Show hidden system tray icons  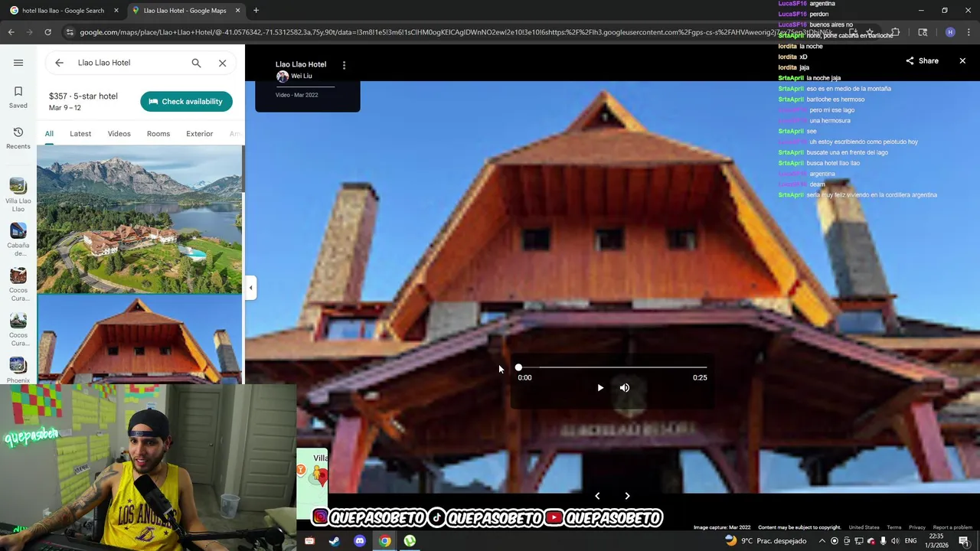tap(822, 541)
